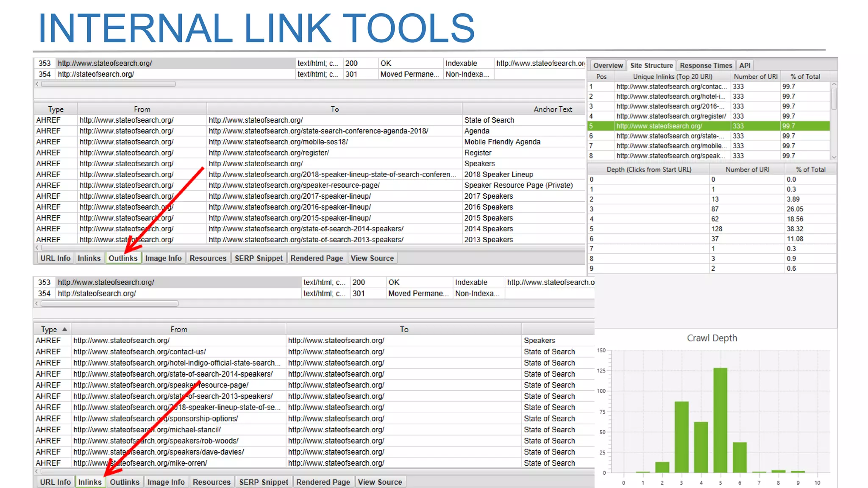Switch to the Site Structure tab

651,65
